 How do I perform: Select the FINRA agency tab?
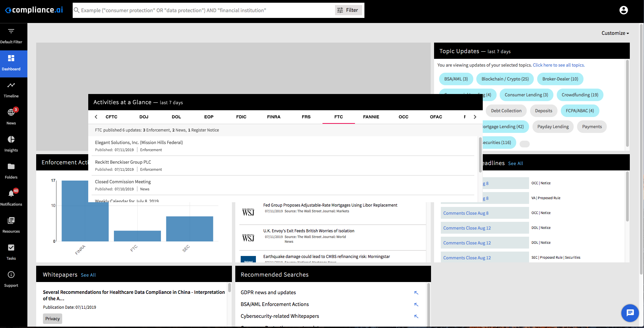click(x=274, y=117)
